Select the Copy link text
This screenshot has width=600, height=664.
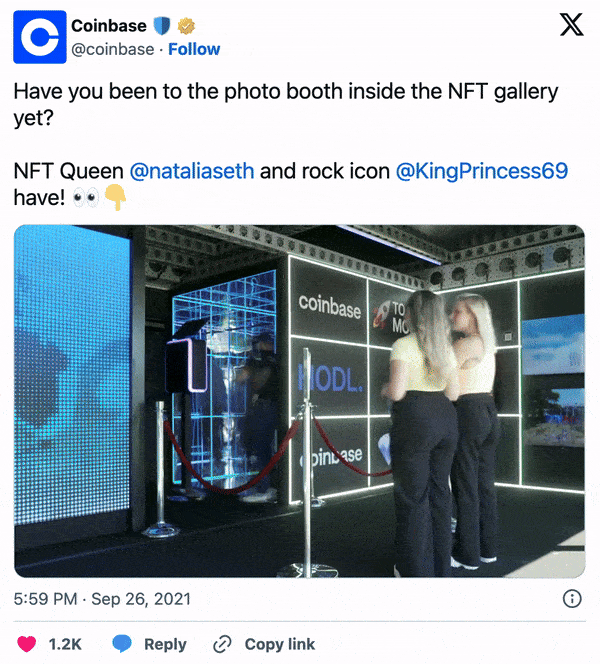pos(280,644)
